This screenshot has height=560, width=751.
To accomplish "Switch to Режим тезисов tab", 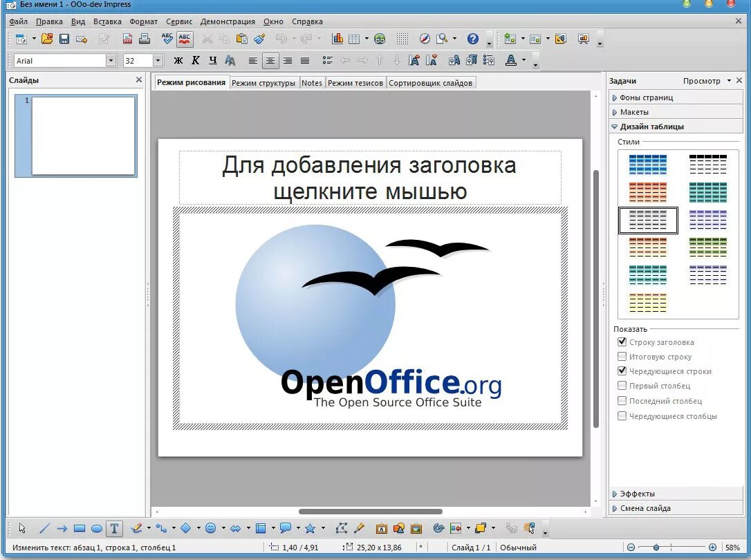I will pos(355,83).
